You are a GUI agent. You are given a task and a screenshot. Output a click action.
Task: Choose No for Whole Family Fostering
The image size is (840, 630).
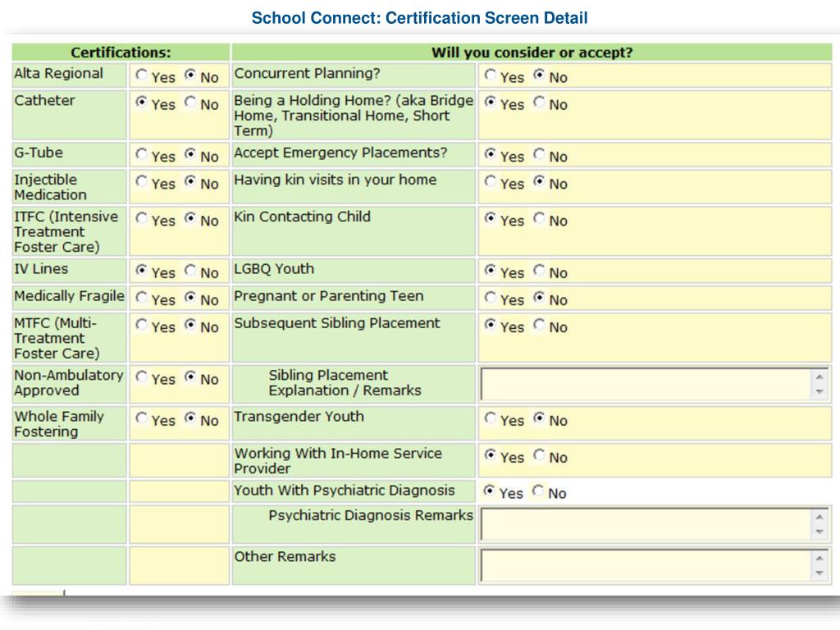[x=190, y=418]
